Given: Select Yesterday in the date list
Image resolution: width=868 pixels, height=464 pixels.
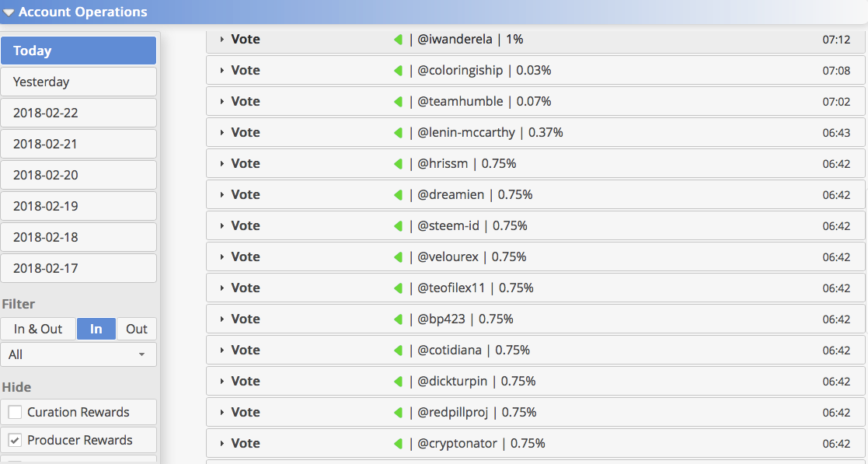Looking at the screenshot, I should 78,82.
